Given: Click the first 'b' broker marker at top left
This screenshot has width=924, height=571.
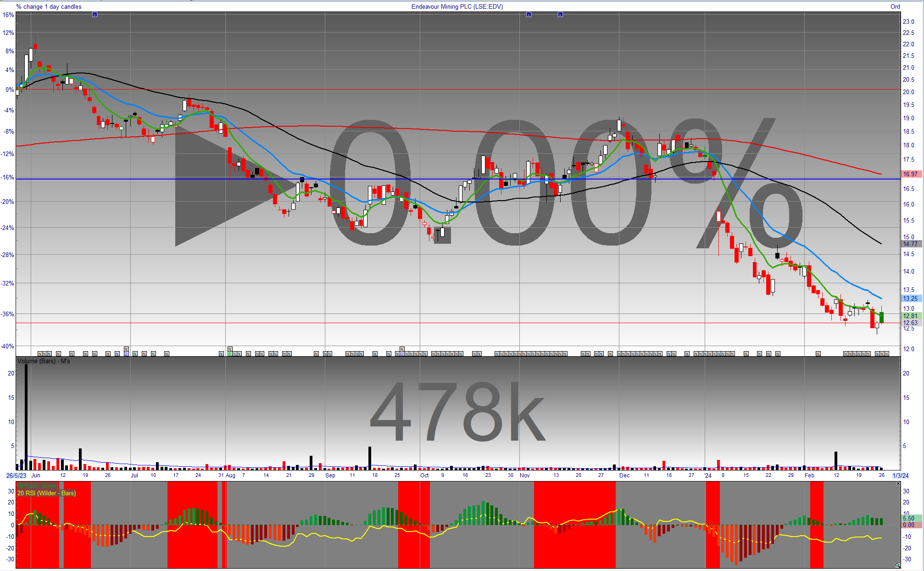Looking at the screenshot, I should pyautogui.click(x=95, y=15).
